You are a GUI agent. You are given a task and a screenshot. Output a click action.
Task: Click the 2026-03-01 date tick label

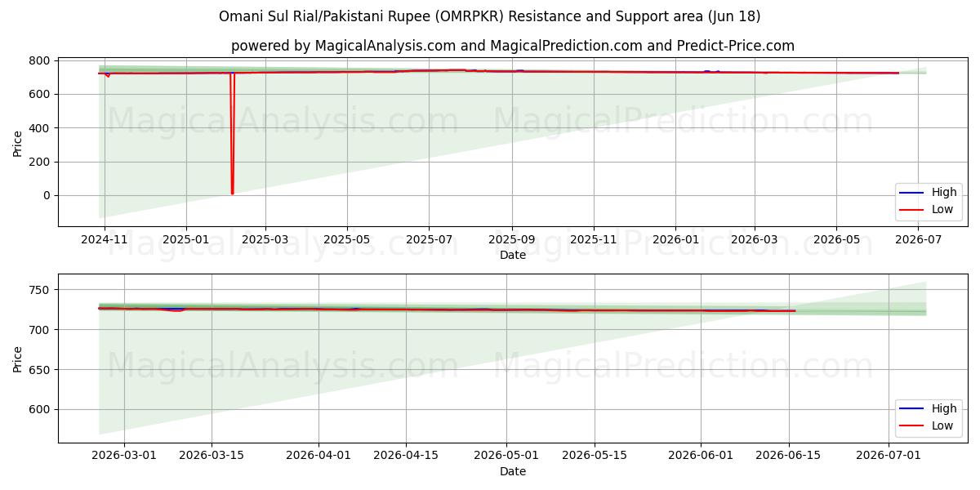tap(123, 456)
